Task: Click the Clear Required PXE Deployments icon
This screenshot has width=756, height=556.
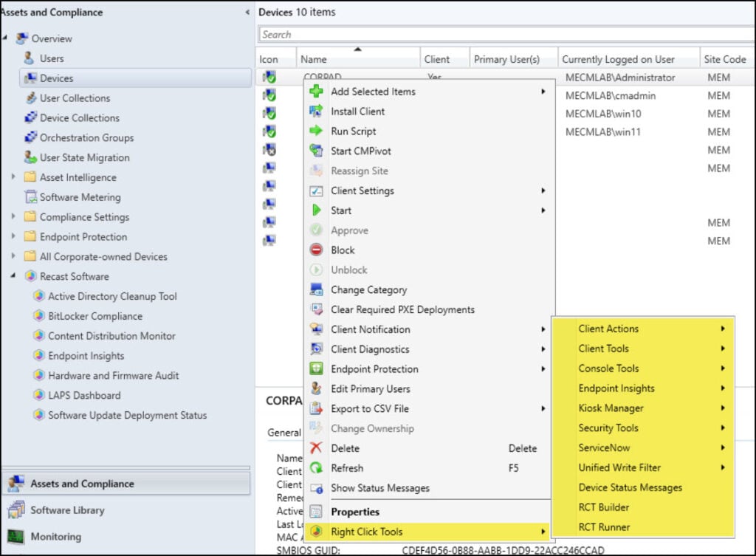Action: (x=316, y=309)
